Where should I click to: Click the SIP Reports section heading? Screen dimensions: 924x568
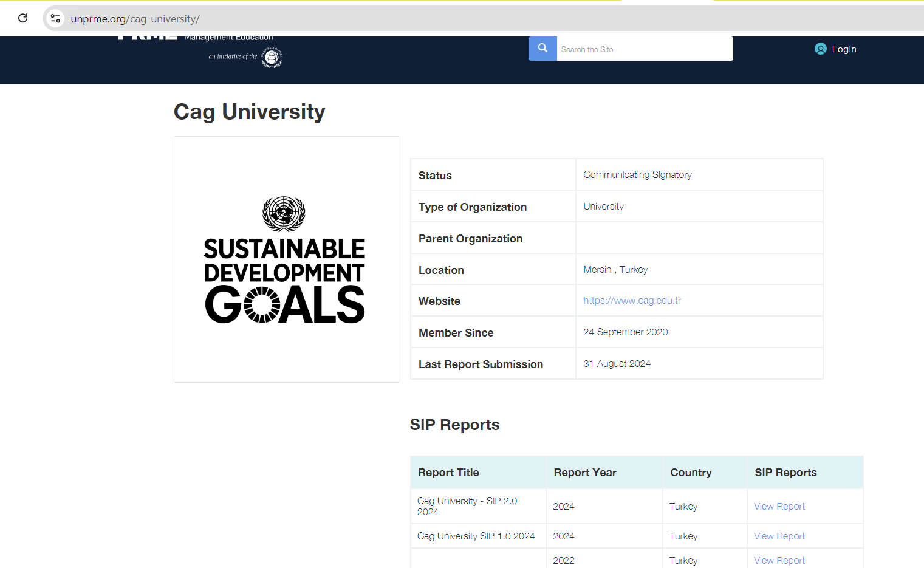click(x=454, y=425)
